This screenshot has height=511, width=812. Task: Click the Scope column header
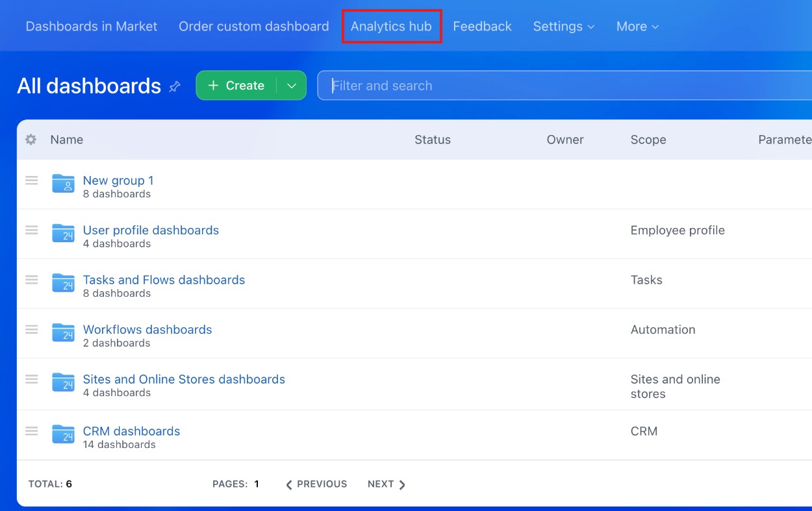[648, 140]
